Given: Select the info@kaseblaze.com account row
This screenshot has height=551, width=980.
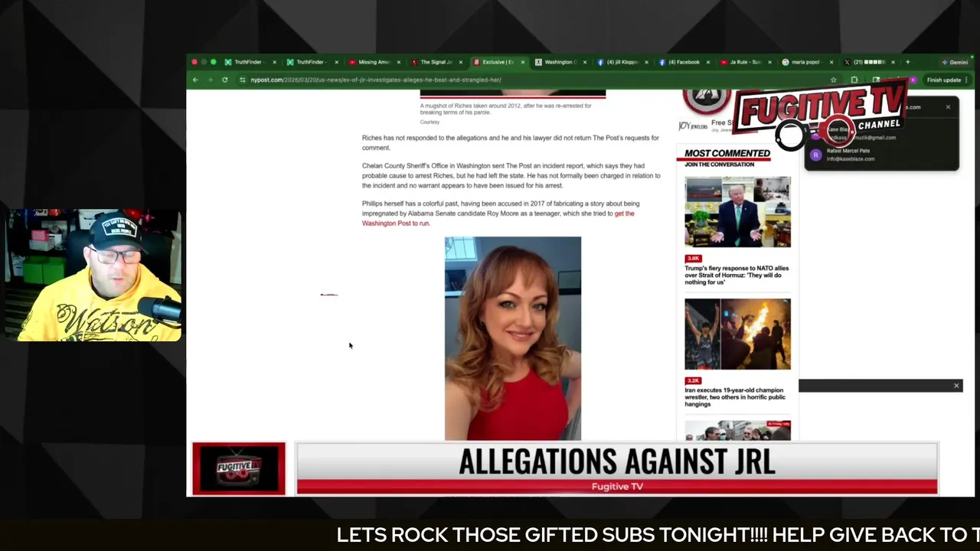Looking at the screenshot, I should (x=882, y=155).
